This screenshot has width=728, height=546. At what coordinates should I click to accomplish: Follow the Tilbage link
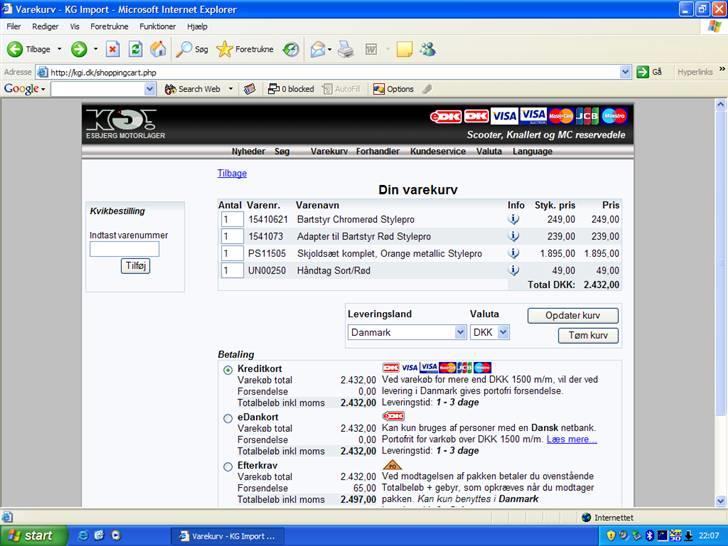point(232,174)
